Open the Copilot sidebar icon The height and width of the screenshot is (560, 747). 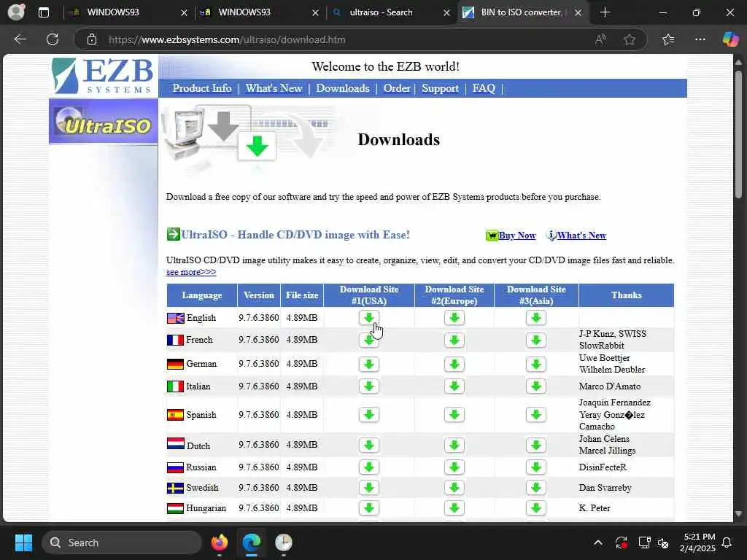pos(730,39)
